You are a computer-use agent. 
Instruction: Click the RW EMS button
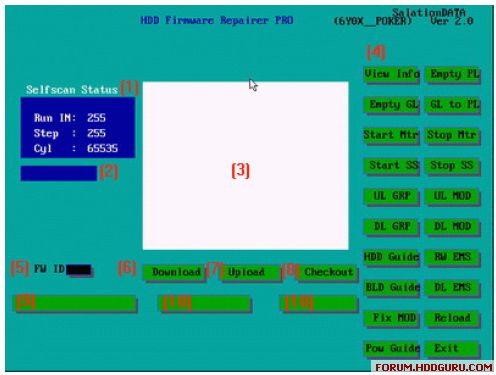coord(452,257)
